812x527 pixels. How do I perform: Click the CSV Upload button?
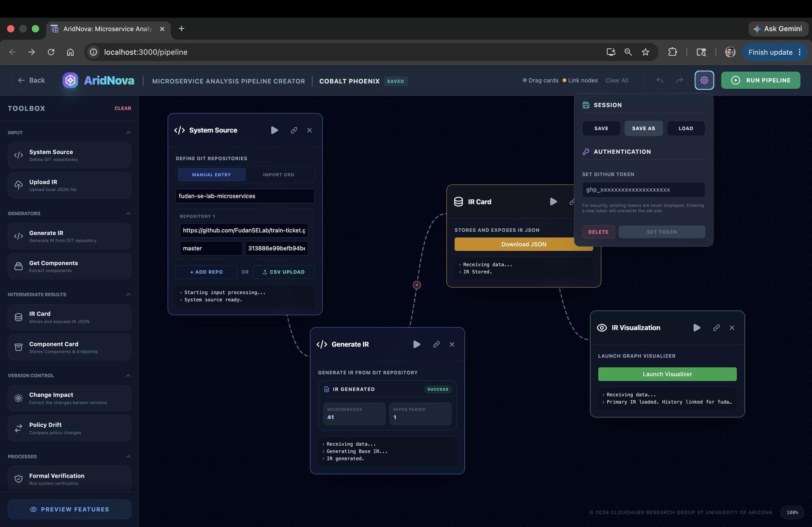tap(283, 272)
